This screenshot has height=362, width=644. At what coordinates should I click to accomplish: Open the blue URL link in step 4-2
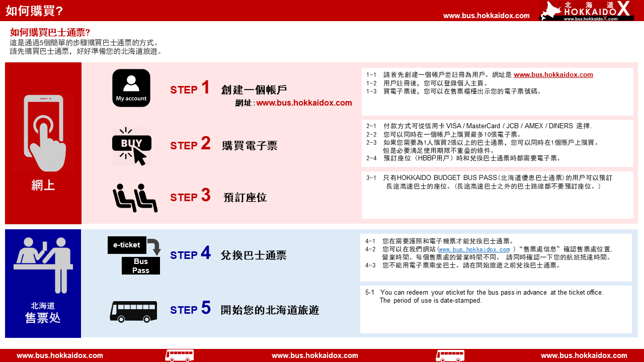click(474, 249)
